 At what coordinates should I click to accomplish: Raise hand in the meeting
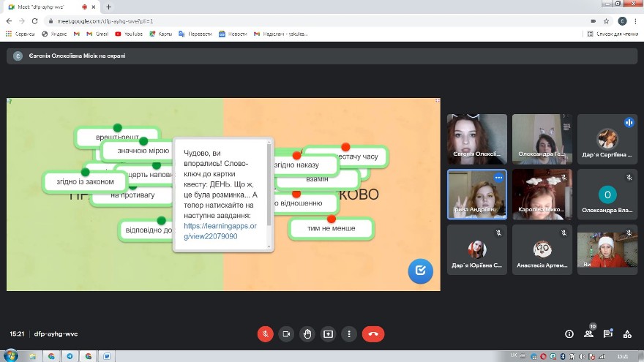point(307,333)
